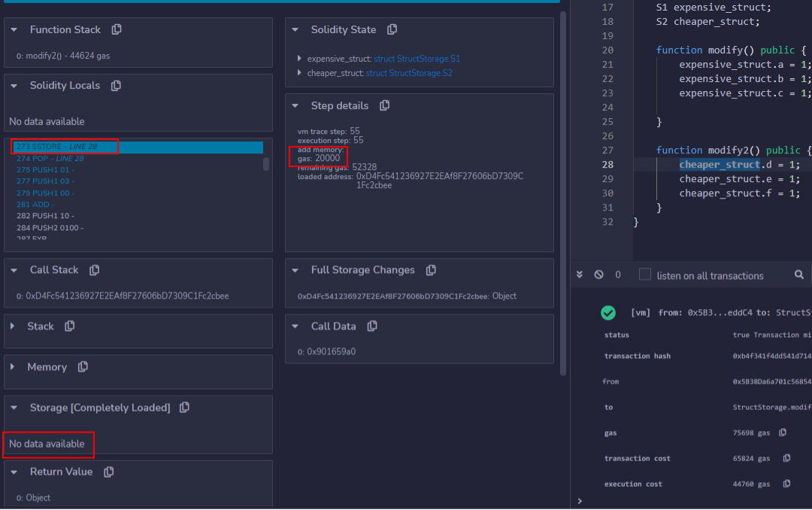Viewport: 812px width, 510px height.
Task: Collapse the Storage Completely Loaded panel
Action: tap(14, 408)
